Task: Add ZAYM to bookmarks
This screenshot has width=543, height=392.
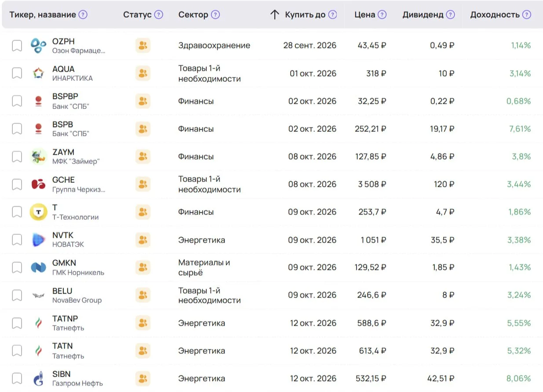Action: click(x=17, y=156)
